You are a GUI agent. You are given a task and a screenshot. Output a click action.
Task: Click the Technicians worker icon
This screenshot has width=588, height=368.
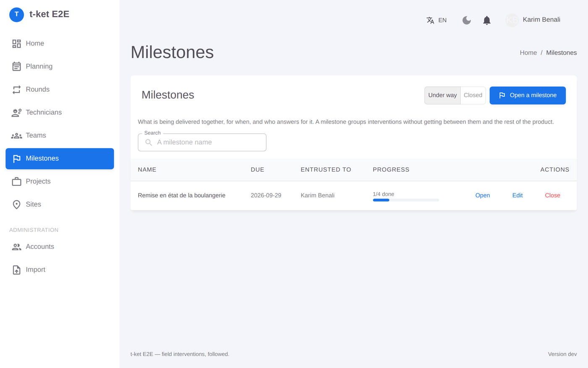[16, 112]
